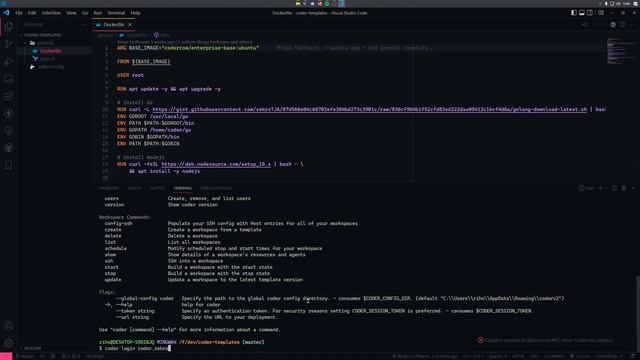Close the Dockerfile editor tab
Image resolution: width=640 pixels, height=360 pixels.
click(130, 25)
